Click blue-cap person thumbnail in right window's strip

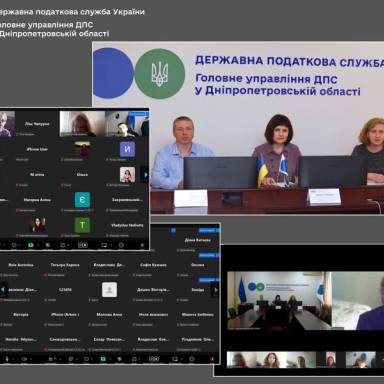(360, 360)
